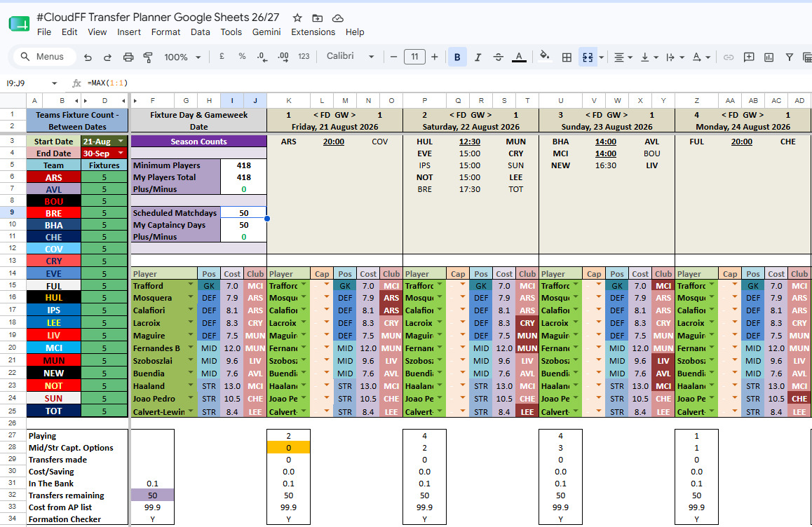This screenshot has width=812, height=527.
Task: Decrease font size with minus
Action: [x=393, y=57]
